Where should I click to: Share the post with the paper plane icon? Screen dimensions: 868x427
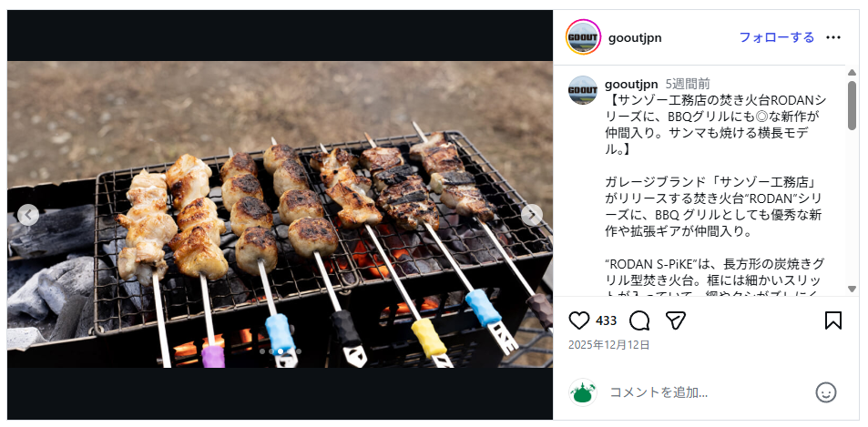click(x=675, y=320)
